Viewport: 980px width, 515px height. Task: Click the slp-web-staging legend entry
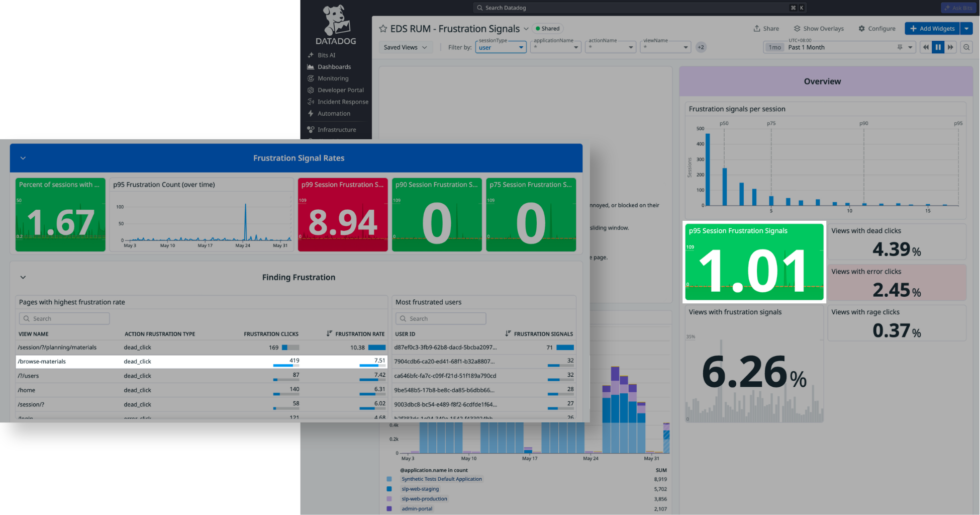420,489
